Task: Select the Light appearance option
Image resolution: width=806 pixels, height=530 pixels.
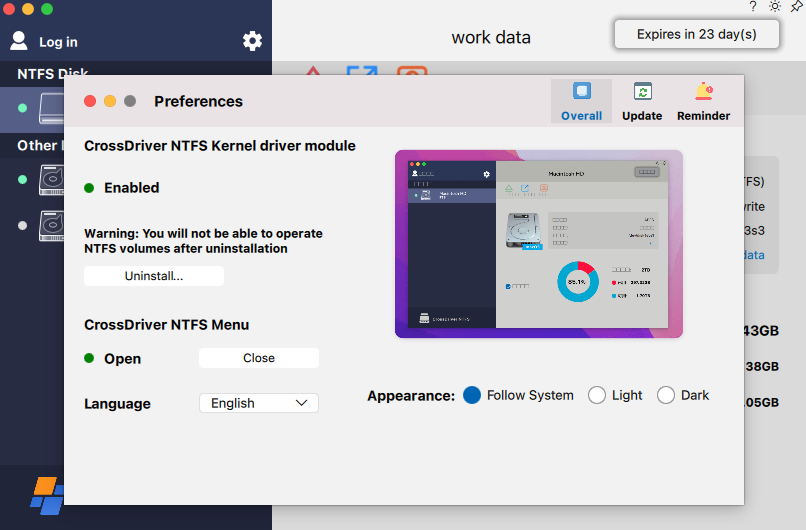Action: [x=597, y=395]
